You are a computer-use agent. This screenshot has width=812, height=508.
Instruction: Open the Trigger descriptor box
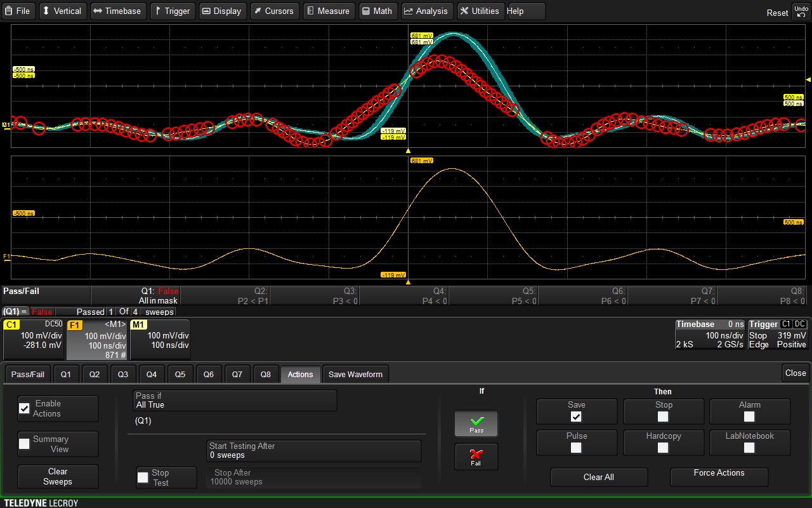[x=778, y=334]
